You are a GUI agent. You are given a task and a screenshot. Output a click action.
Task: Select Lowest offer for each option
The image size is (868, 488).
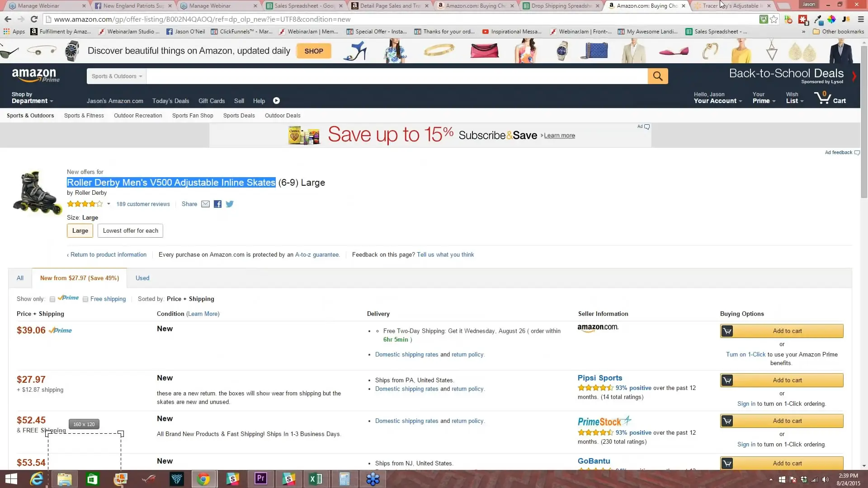pyautogui.click(x=130, y=231)
